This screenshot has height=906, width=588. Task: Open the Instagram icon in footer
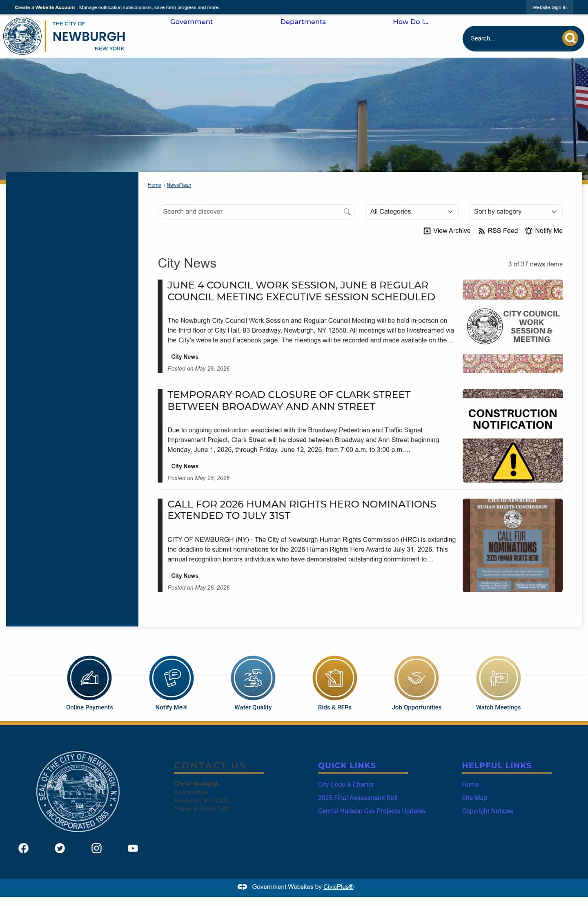[x=96, y=848]
